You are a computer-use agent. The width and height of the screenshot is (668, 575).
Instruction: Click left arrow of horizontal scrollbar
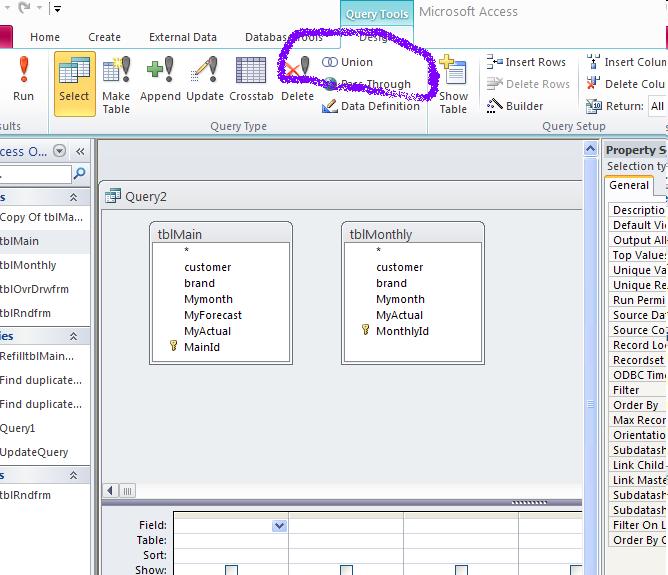coord(110,490)
